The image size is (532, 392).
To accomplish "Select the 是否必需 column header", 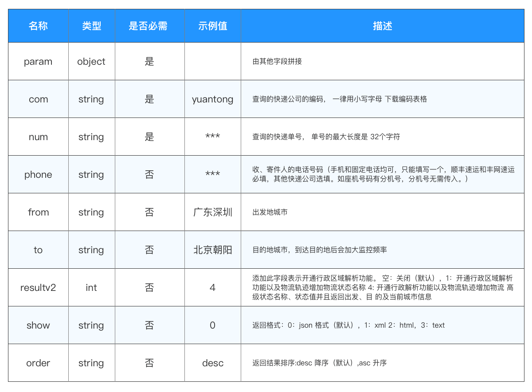I will 149,26.
